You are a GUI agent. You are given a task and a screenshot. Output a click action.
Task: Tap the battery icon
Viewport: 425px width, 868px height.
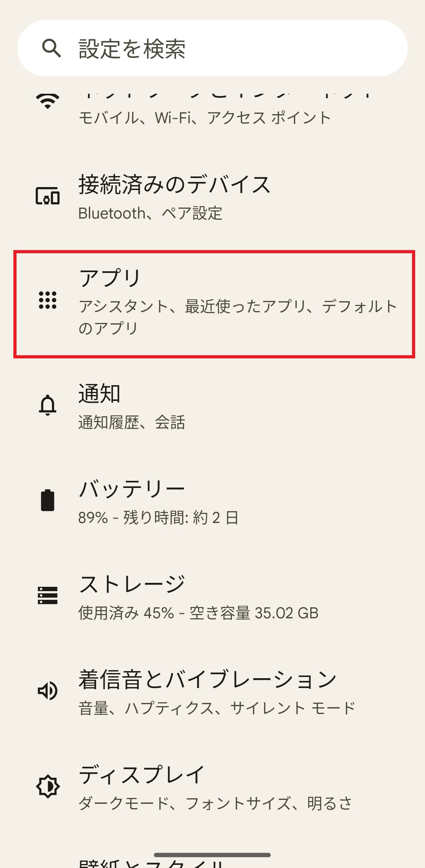pyautogui.click(x=48, y=500)
